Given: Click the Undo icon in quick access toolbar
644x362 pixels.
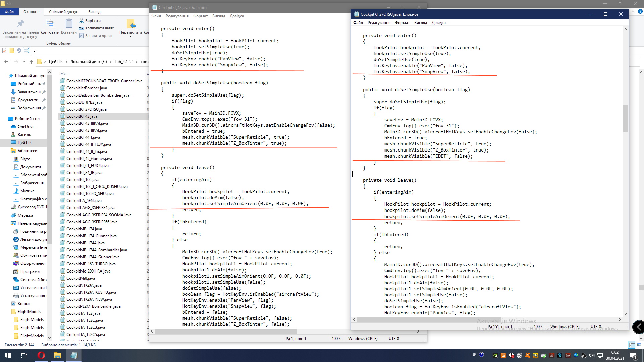Looking at the screenshot, I should pos(19,51).
